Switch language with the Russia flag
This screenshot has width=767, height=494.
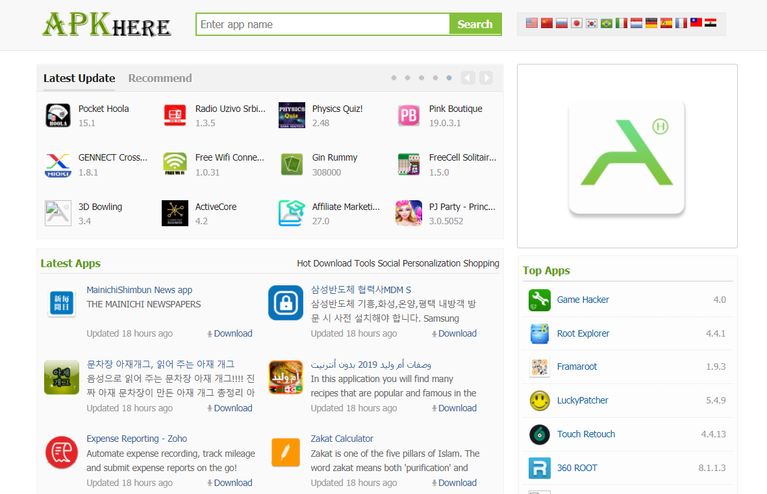(x=562, y=23)
